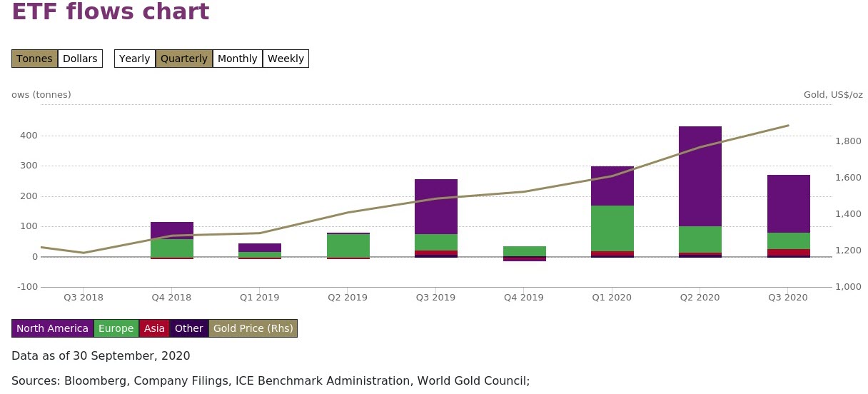Image resolution: width=868 pixels, height=394 pixels.
Task: Click the Q1 2020 Europe green bar segment
Action: pyautogui.click(x=612, y=228)
